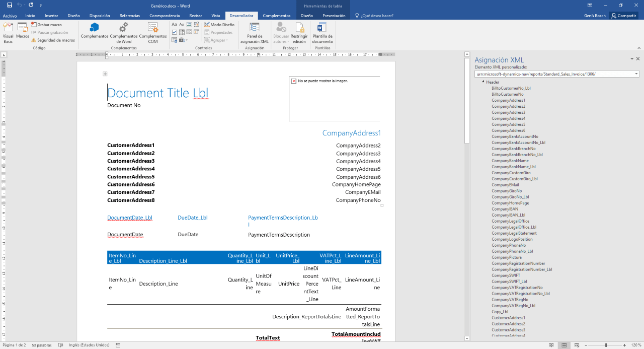Open the Visual Basic editor
644x349 pixels.
[8, 33]
